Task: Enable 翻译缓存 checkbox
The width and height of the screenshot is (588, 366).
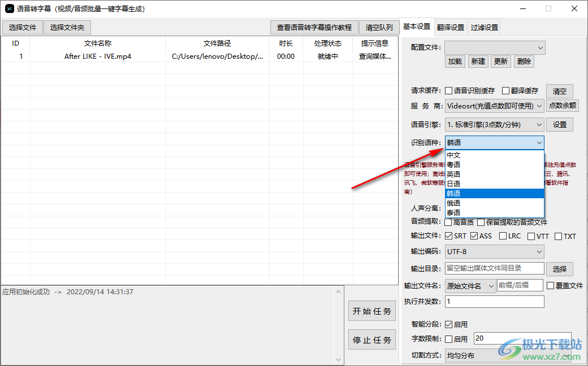Action: [x=505, y=91]
